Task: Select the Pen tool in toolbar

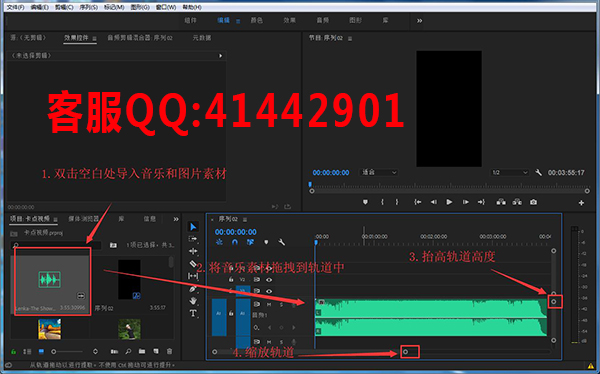Action: pos(193,289)
